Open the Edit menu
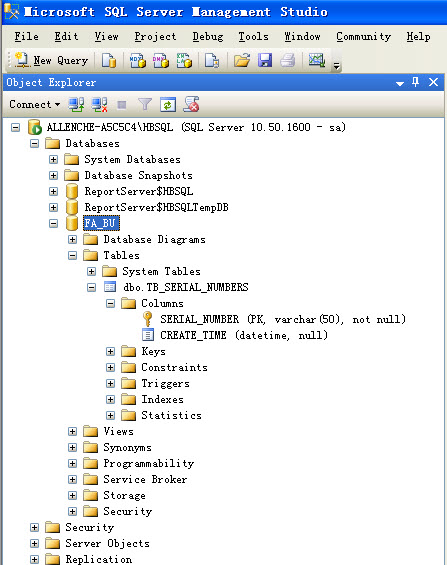447x565 pixels. [66, 37]
